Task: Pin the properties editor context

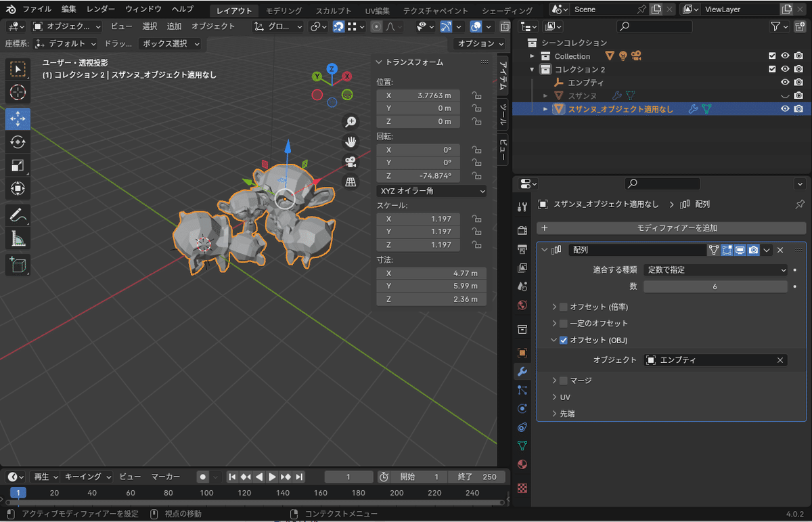Action: pos(800,204)
